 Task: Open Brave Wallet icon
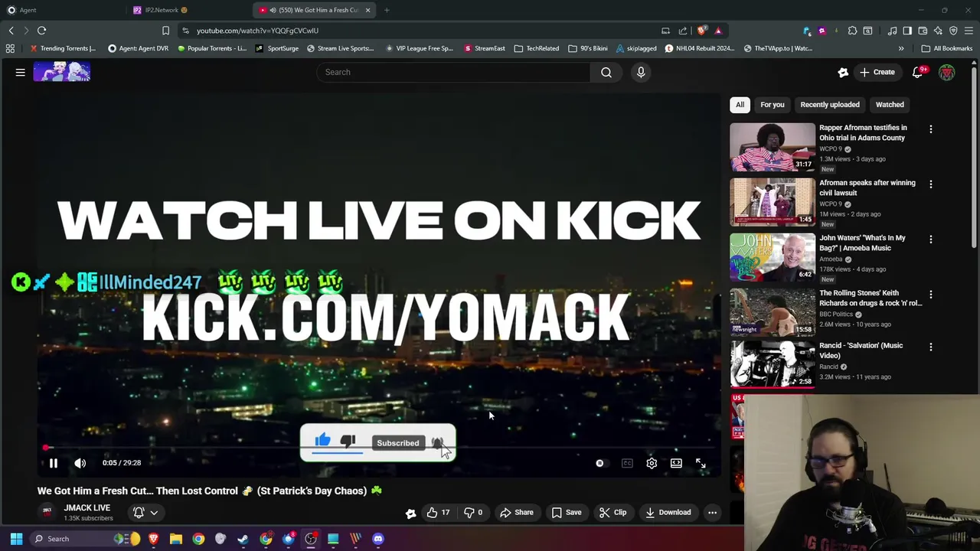tap(923, 31)
